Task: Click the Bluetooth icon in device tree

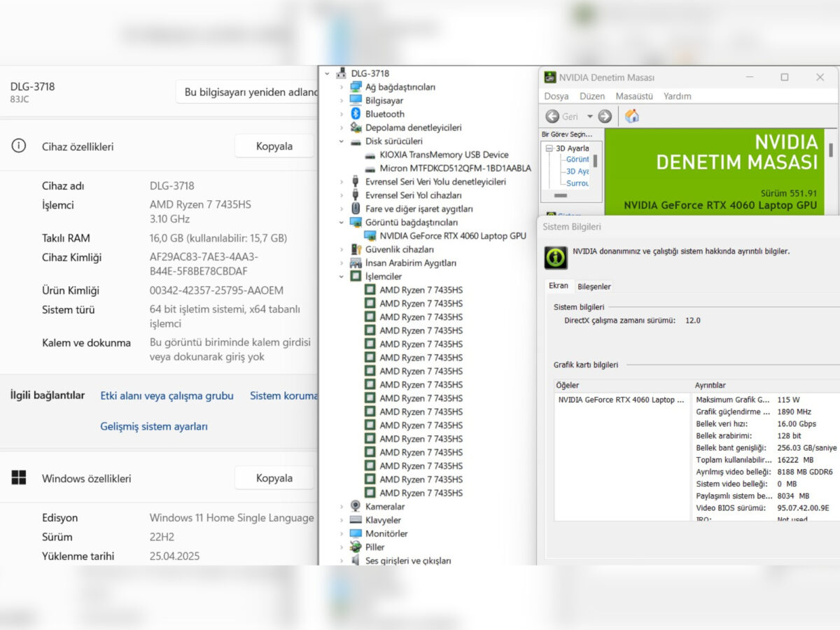Action: click(x=356, y=114)
